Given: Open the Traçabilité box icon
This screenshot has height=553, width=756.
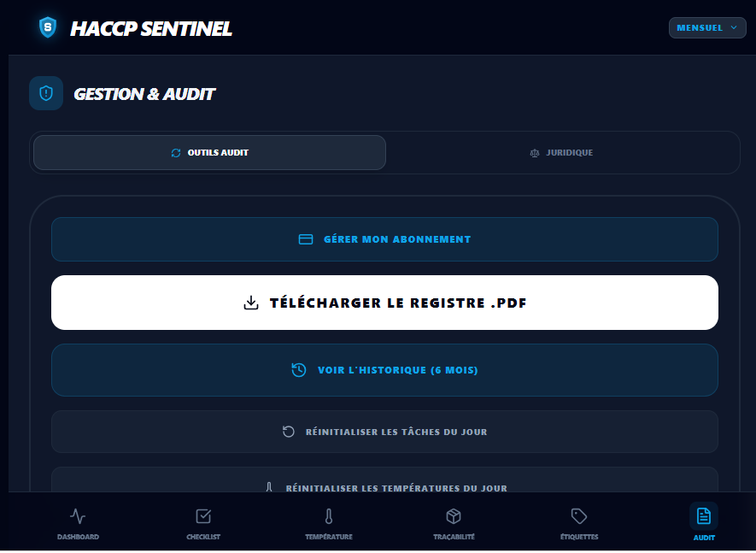Looking at the screenshot, I should coord(454,516).
